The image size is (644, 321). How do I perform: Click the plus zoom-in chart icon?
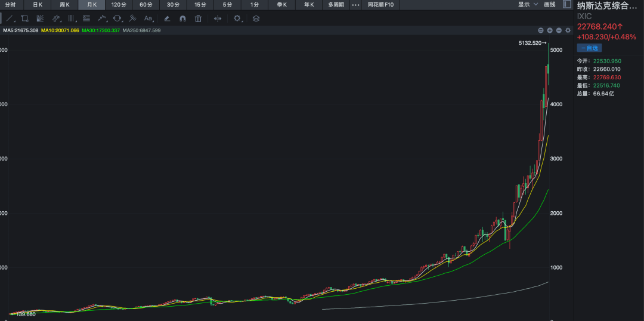coord(550,30)
